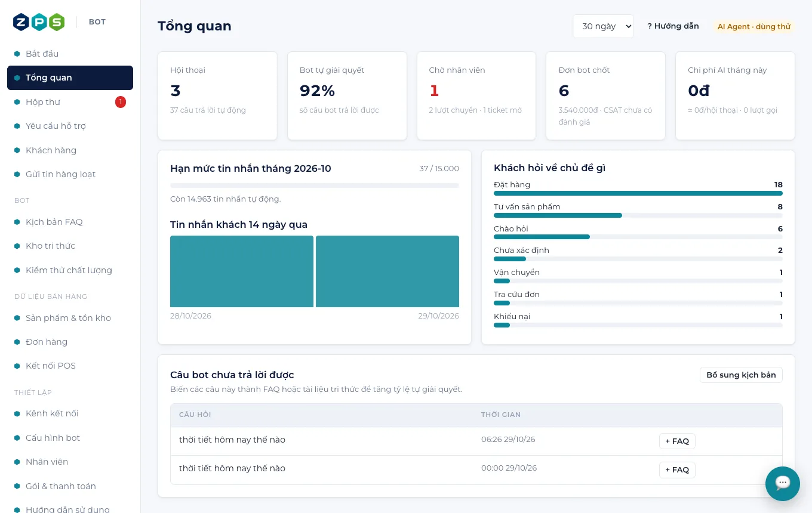Add FAQ for the 00:00 question

tap(677, 470)
